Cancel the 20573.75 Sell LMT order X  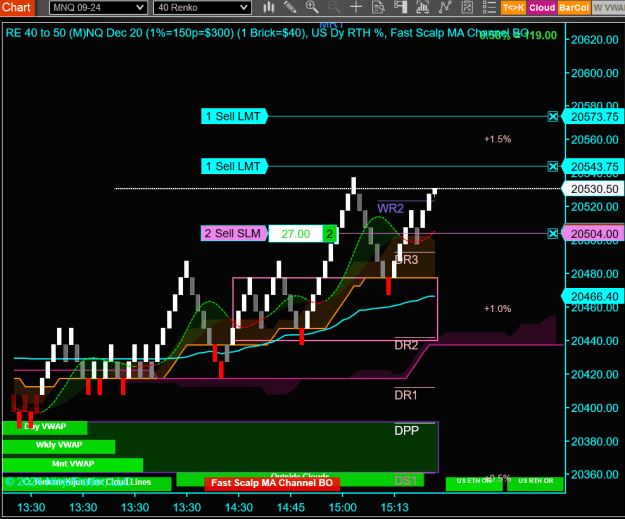553,116
